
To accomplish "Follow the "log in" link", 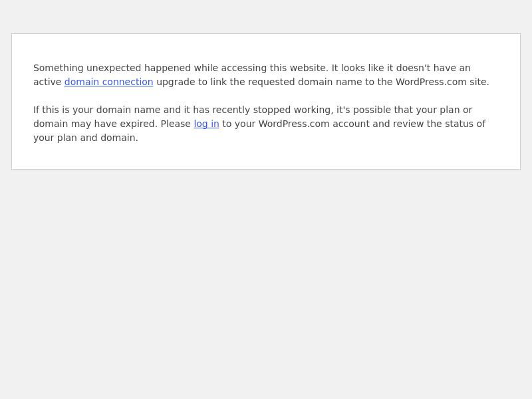I will (206, 124).
